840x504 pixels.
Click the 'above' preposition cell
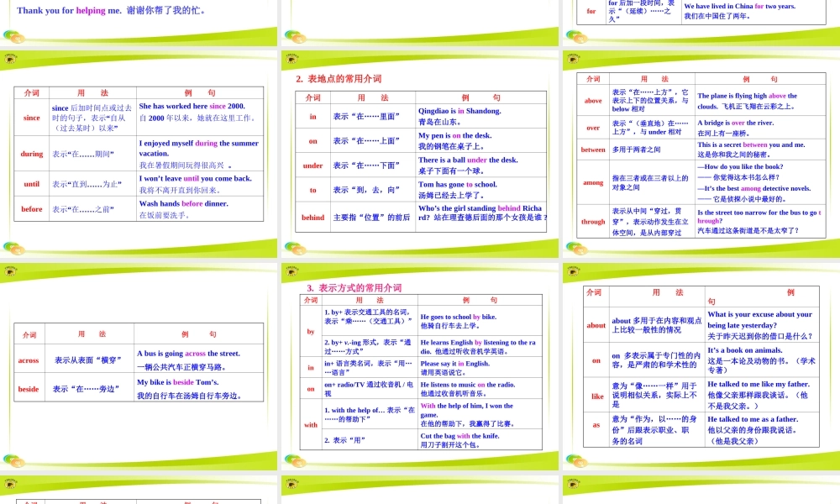click(x=593, y=100)
